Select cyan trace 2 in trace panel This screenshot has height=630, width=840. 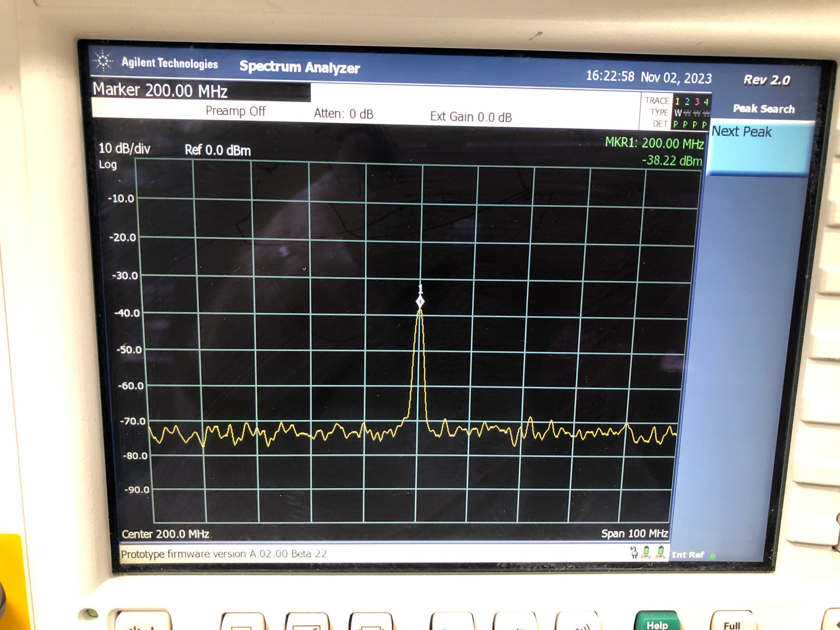pyautogui.click(x=687, y=101)
